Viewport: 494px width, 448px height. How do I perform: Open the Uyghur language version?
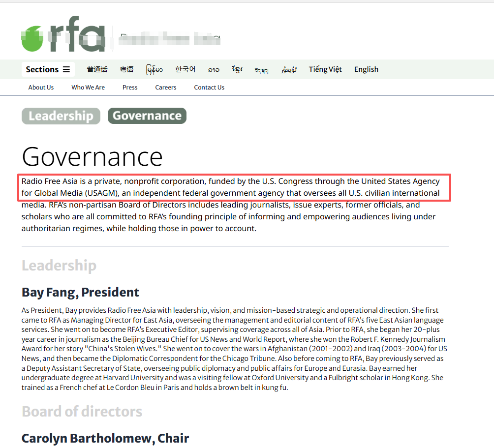click(x=289, y=70)
